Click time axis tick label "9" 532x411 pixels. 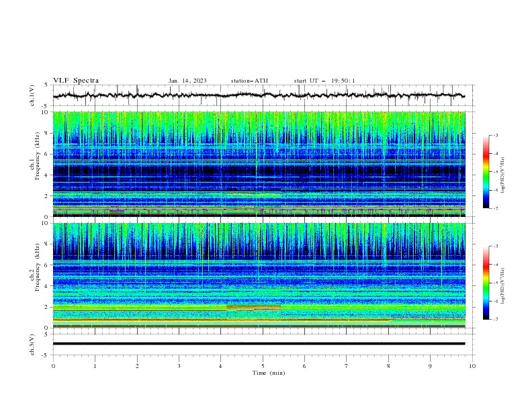[x=430, y=366]
